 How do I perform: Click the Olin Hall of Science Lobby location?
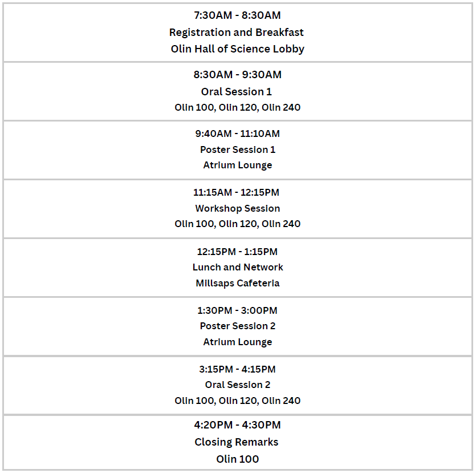click(x=237, y=49)
